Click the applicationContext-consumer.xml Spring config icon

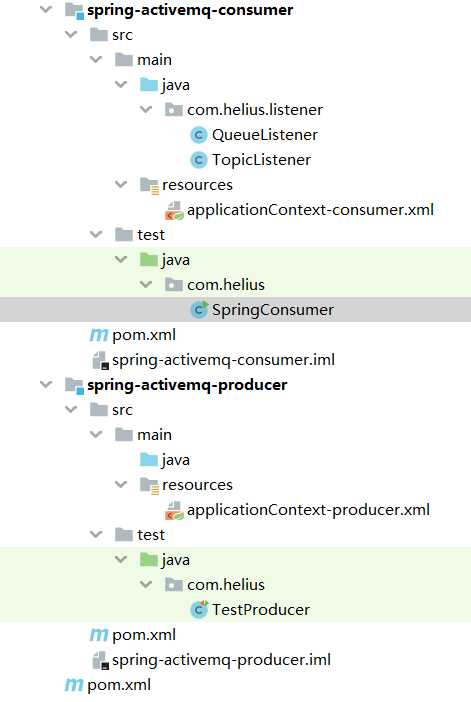[x=174, y=210]
